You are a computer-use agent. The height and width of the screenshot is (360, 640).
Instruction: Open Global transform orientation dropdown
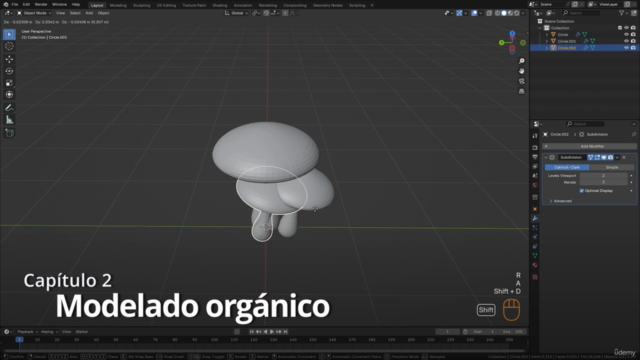pyautogui.click(x=236, y=13)
